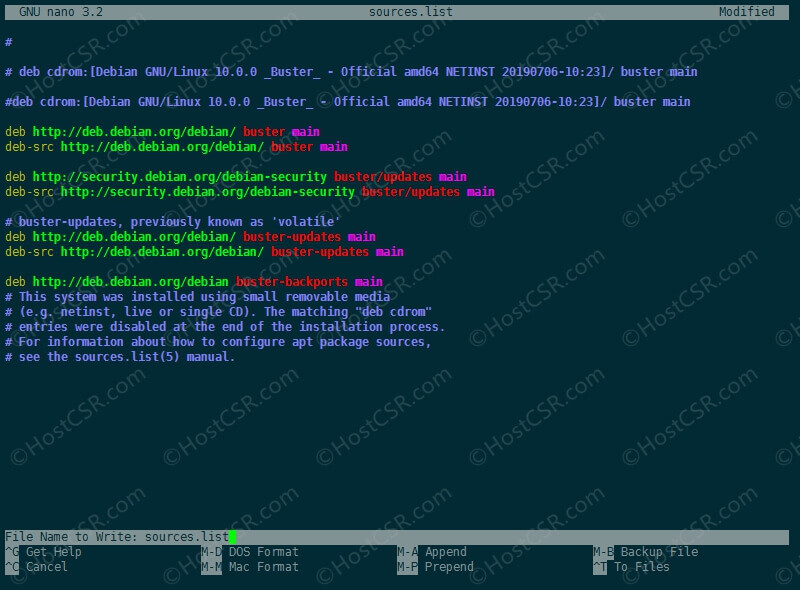800x590 pixels.
Task: Click GNU nano 3.2 version text
Action: coord(61,12)
